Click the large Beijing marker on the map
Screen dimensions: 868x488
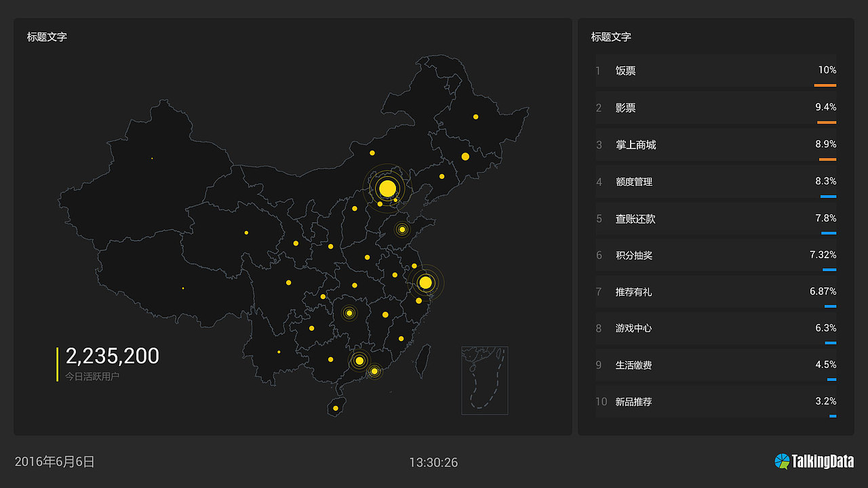pos(387,188)
